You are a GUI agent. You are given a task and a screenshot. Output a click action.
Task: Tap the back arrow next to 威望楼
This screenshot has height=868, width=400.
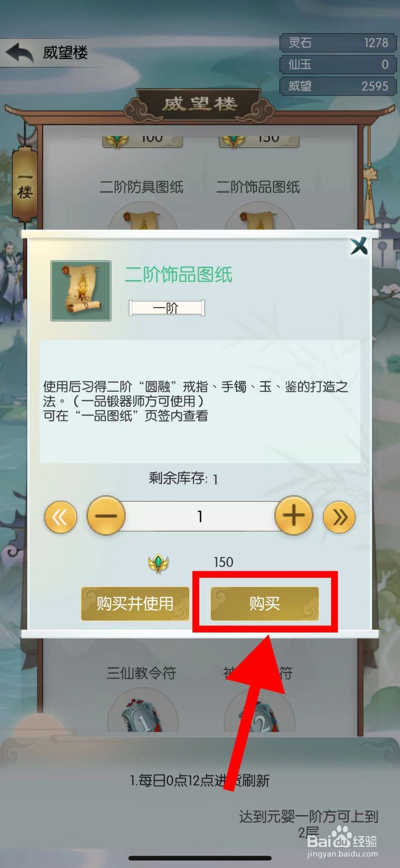click(x=20, y=53)
